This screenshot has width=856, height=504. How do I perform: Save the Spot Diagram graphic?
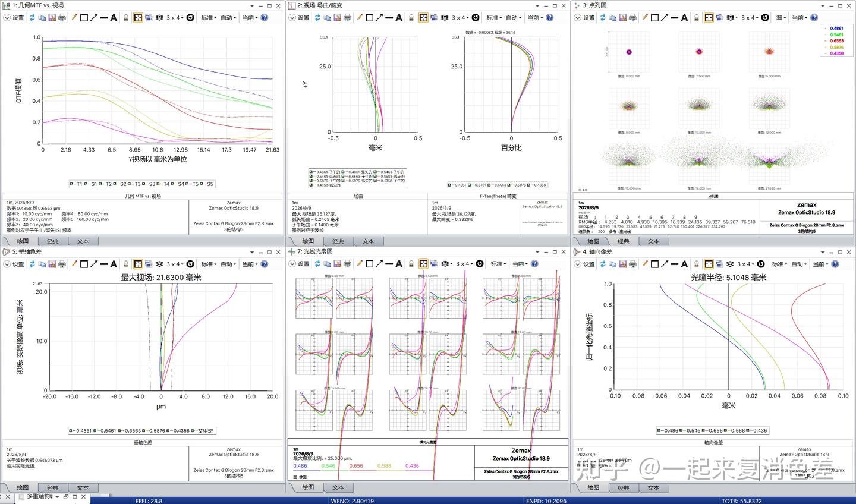pyautogui.click(x=622, y=18)
